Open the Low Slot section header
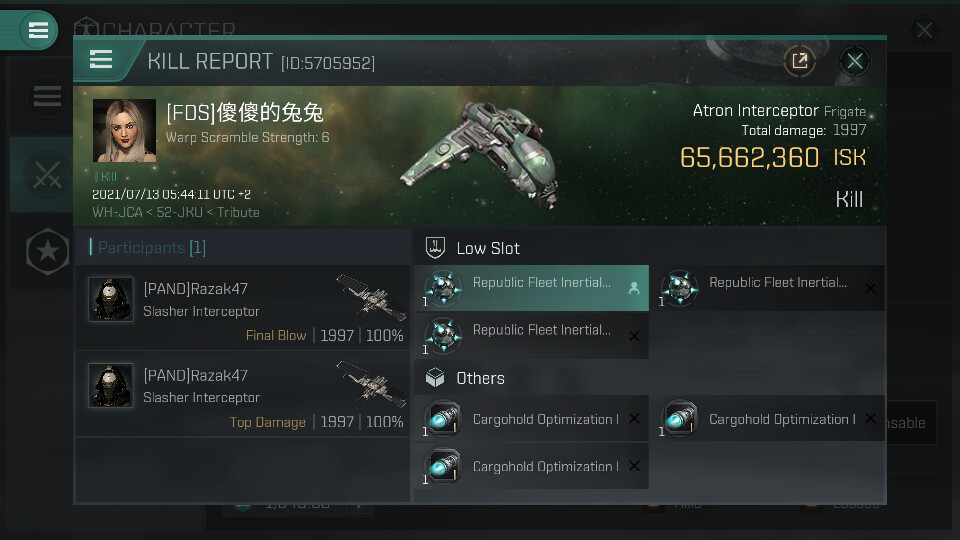The width and height of the screenshot is (960, 540). point(488,248)
